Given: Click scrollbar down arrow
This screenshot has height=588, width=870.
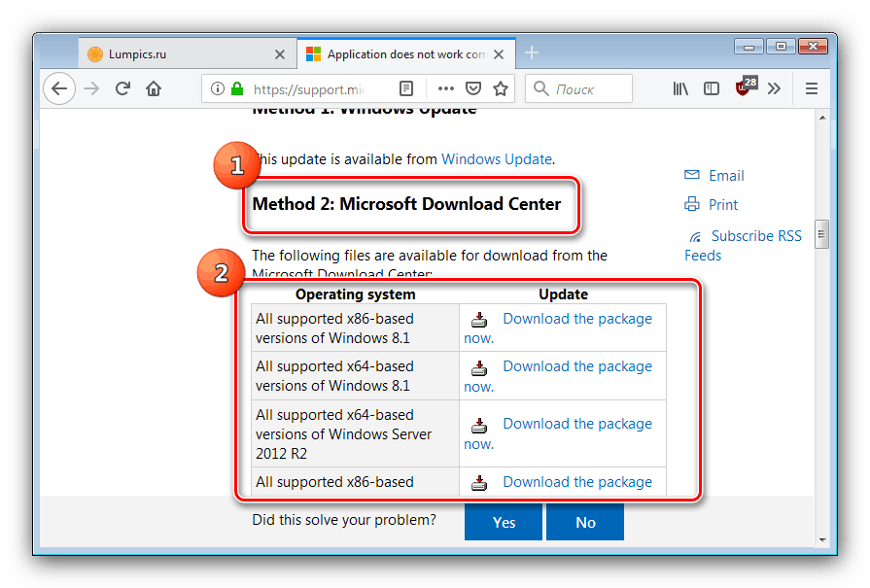Looking at the screenshot, I should pos(822,539).
